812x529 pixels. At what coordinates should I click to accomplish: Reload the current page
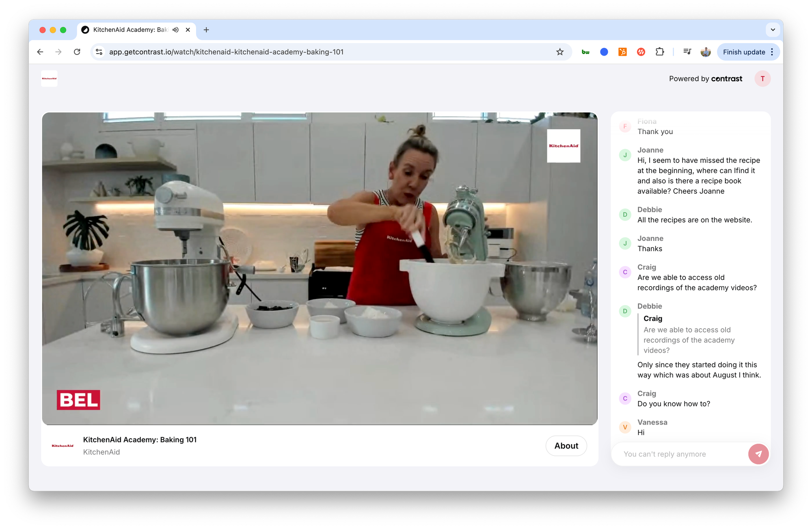tap(77, 52)
